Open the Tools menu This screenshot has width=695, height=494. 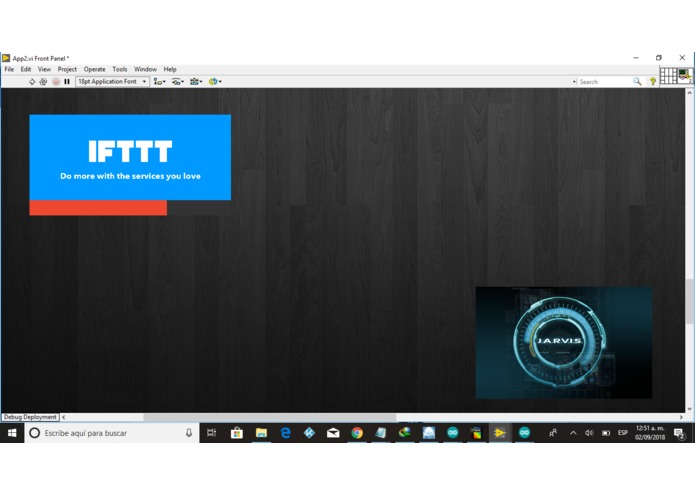120,69
